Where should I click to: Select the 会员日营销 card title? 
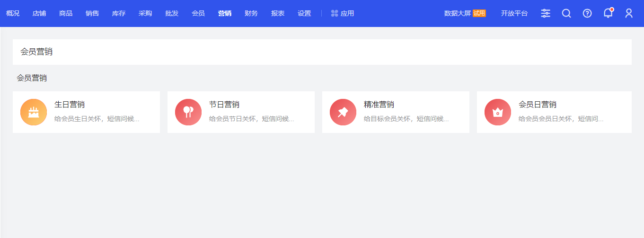click(538, 105)
